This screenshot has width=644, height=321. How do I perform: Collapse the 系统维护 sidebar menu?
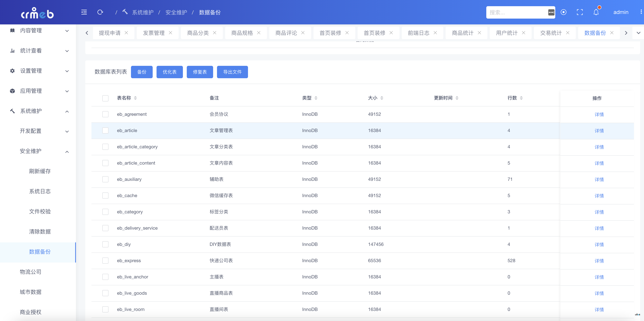click(38, 111)
